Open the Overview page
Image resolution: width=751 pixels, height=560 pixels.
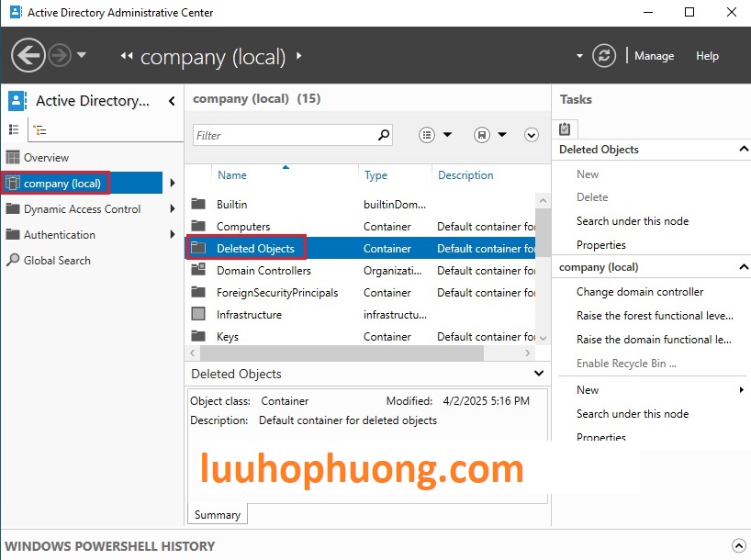[46, 158]
